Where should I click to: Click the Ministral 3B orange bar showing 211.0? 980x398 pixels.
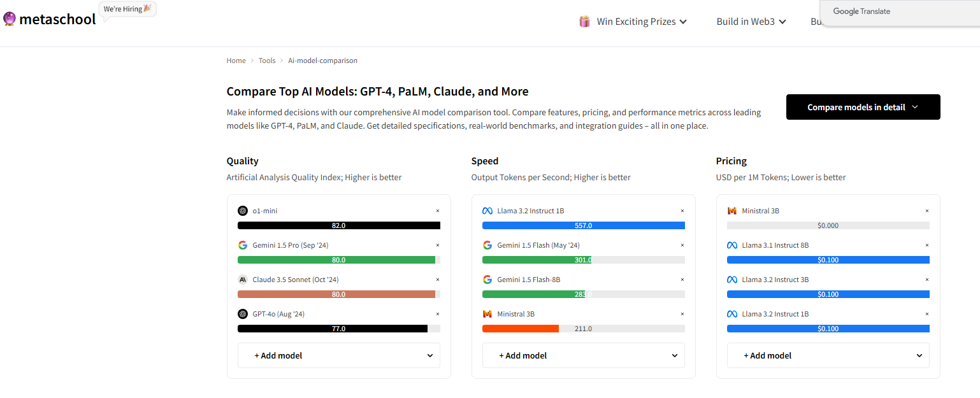(521, 329)
